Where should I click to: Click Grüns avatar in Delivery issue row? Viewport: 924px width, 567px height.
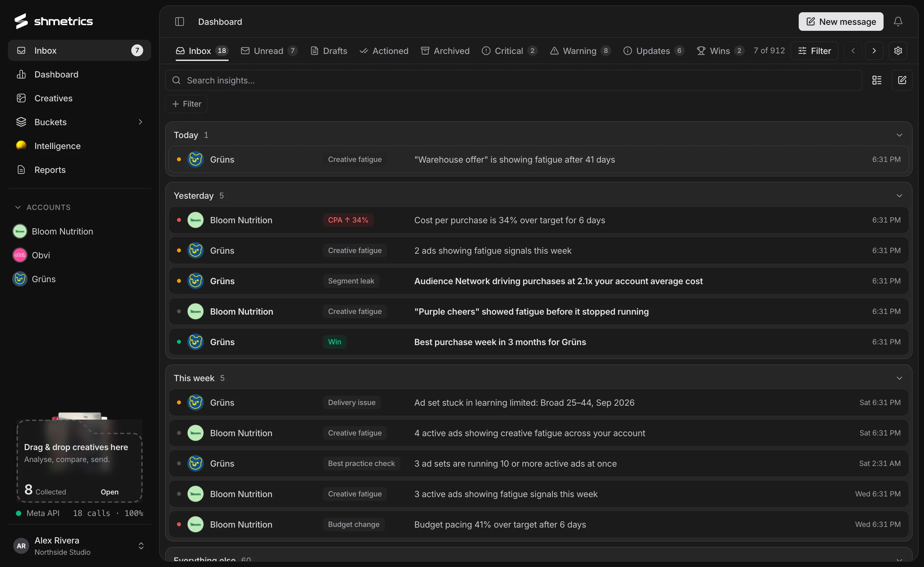[x=196, y=402]
